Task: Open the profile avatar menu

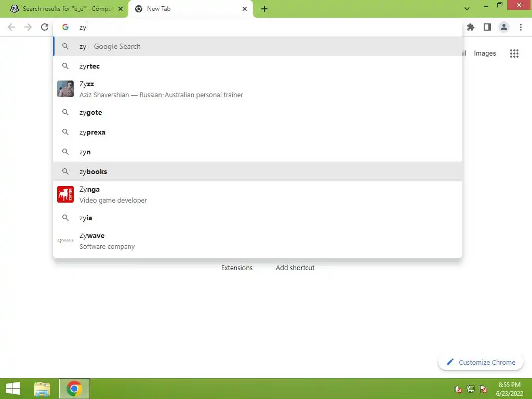Action: point(504,27)
